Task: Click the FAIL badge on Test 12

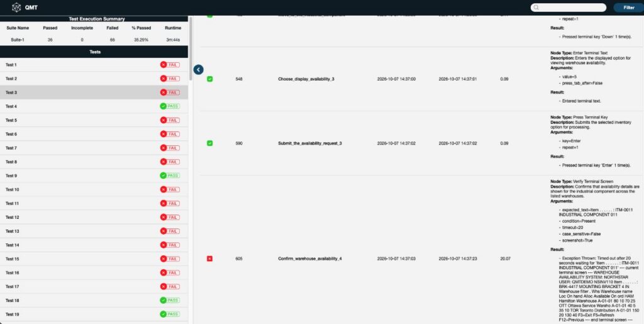Action: pyautogui.click(x=170, y=217)
